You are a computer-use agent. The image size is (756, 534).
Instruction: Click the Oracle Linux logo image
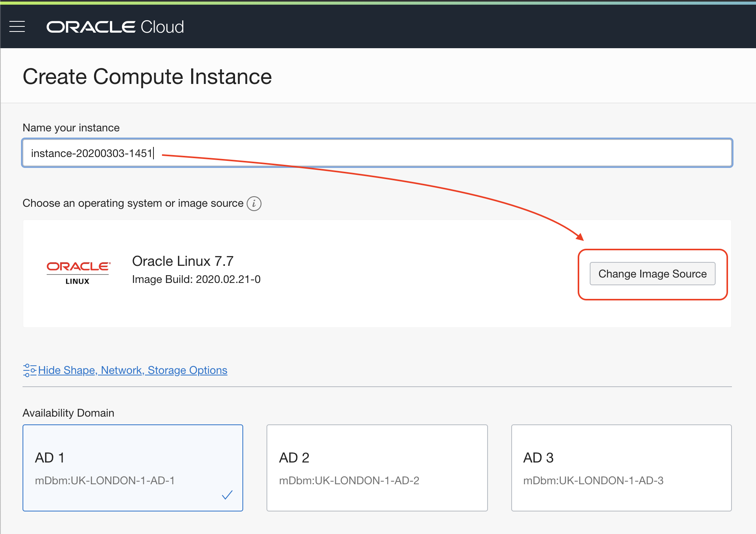tap(78, 273)
